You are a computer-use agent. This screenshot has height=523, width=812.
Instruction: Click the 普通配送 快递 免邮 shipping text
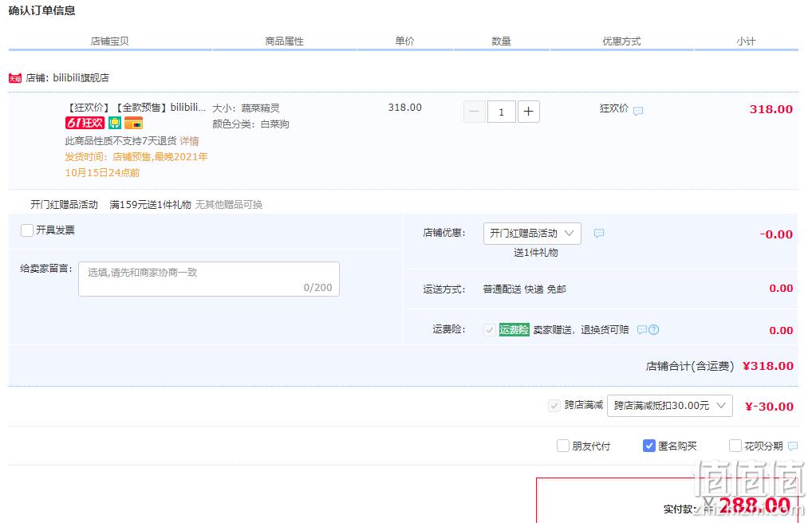[x=525, y=289]
